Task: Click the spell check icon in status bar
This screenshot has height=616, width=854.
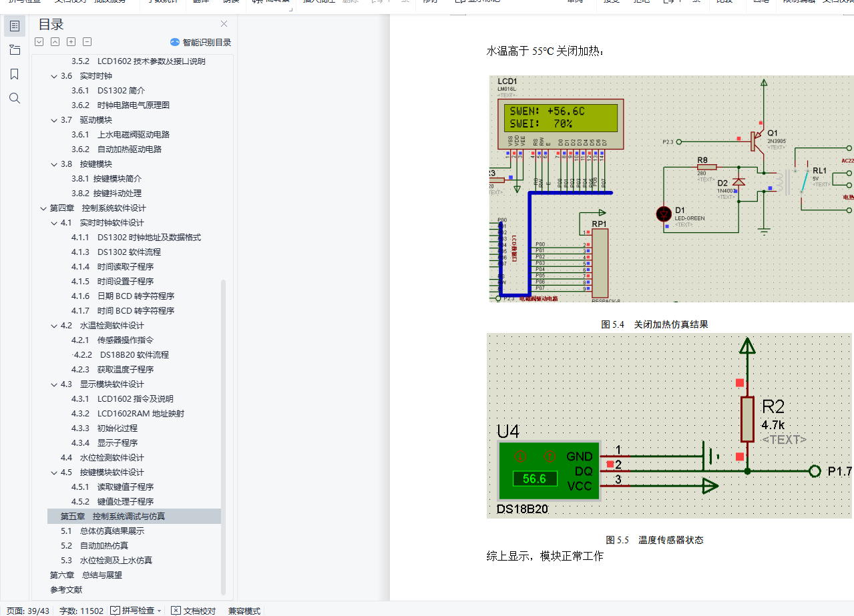Action: coord(115,610)
